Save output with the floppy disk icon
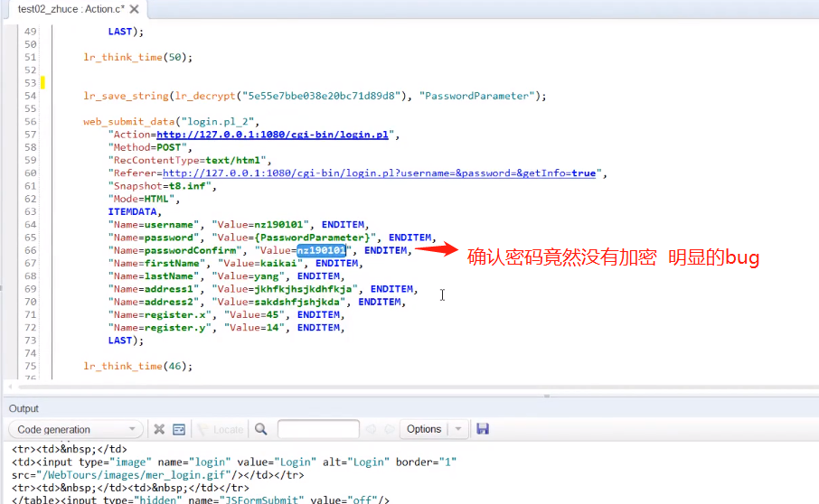 click(x=483, y=429)
